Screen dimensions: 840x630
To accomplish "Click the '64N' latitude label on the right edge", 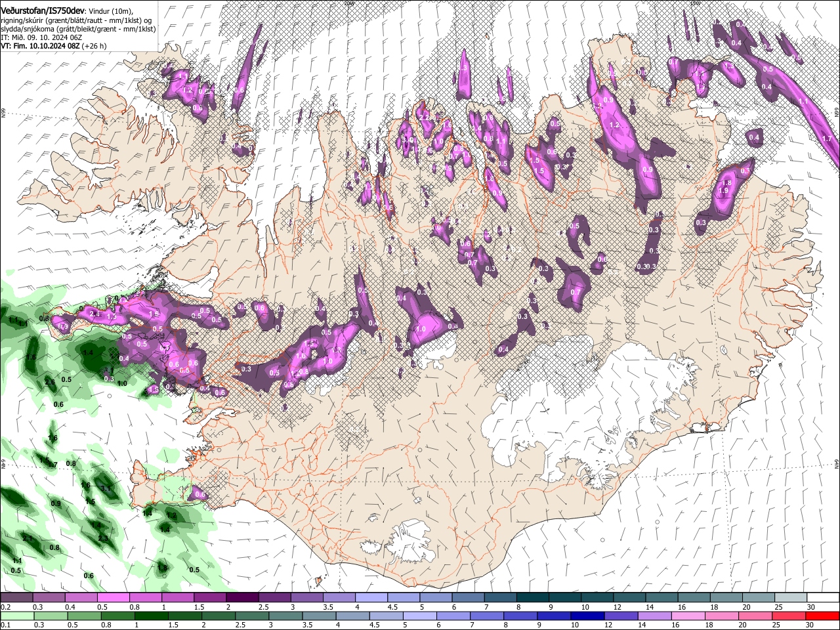I will 837,463.
